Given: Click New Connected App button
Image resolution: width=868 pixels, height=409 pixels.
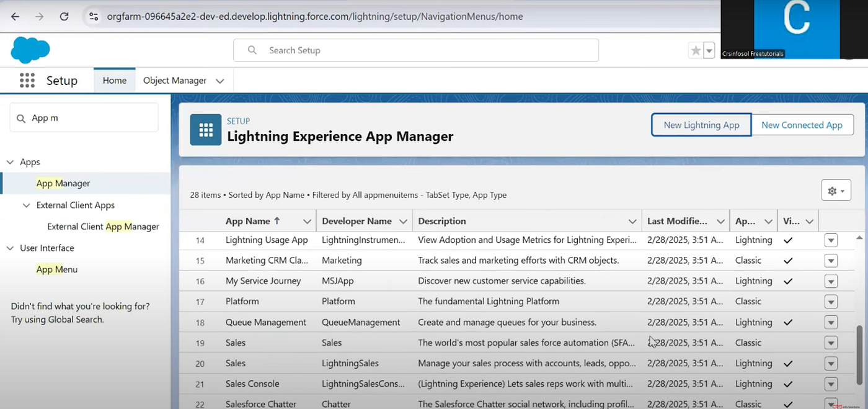Looking at the screenshot, I should click(x=802, y=125).
